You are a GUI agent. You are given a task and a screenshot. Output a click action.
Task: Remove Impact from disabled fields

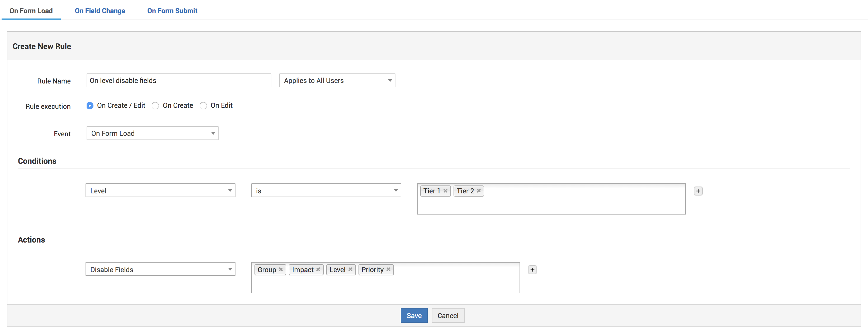(x=318, y=269)
